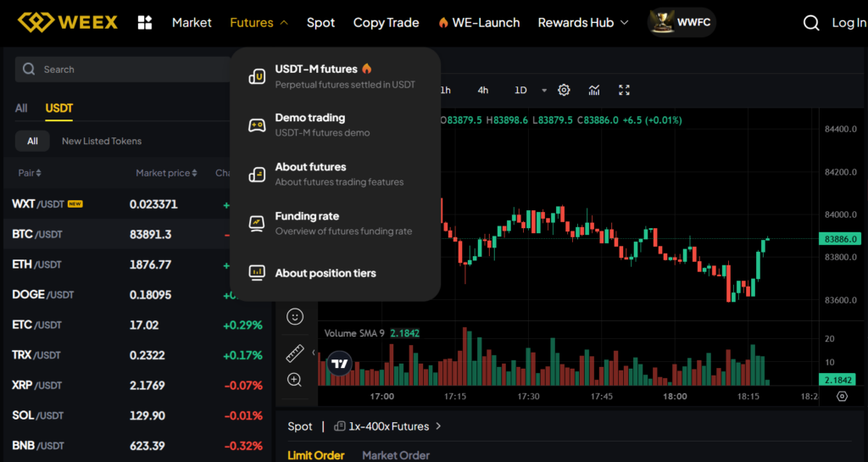Select the New Listed Tokens filter
Image resolution: width=868 pixels, height=462 pixels.
coord(102,141)
